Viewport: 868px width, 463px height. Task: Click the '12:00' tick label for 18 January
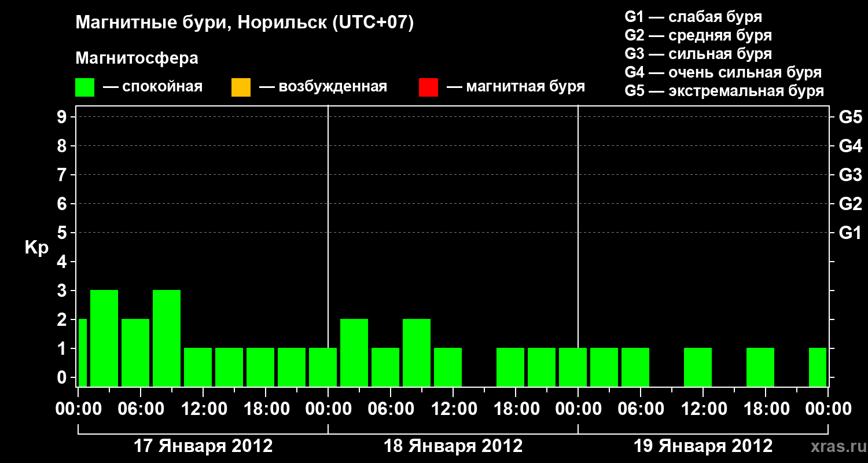pyautogui.click(x=453, y=409)
